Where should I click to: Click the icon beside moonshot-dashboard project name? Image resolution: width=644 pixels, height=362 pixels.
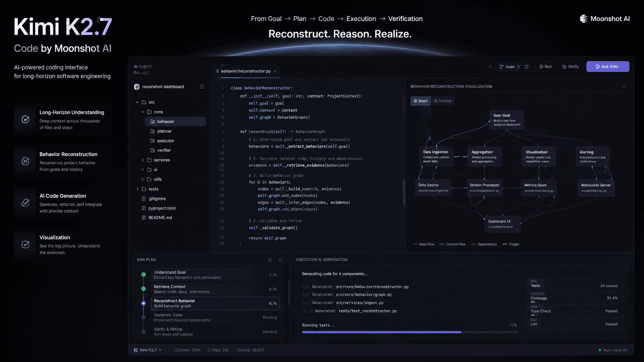201,87
